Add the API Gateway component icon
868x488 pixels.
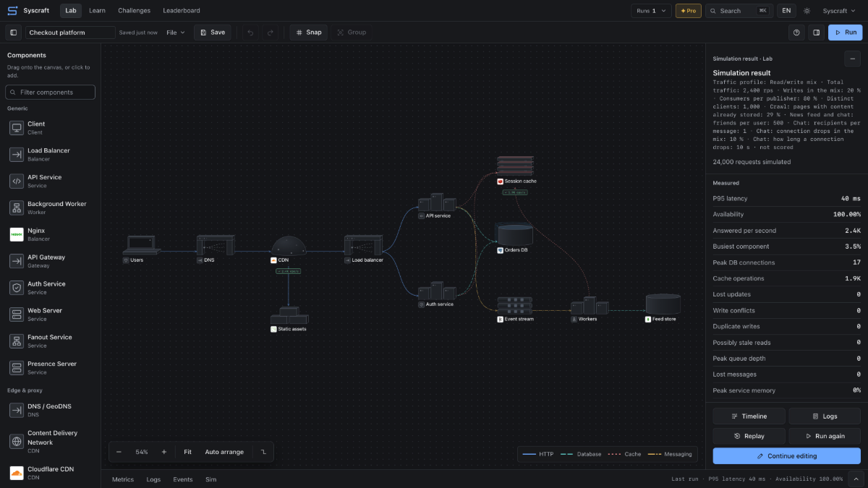[x=17, y=261]
